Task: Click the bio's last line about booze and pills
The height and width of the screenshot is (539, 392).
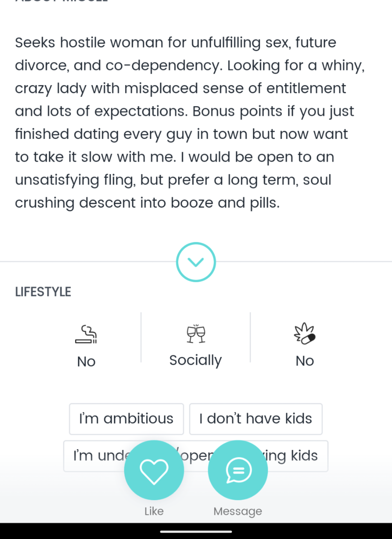Action: pyautogui.click(x=147, y=203)
